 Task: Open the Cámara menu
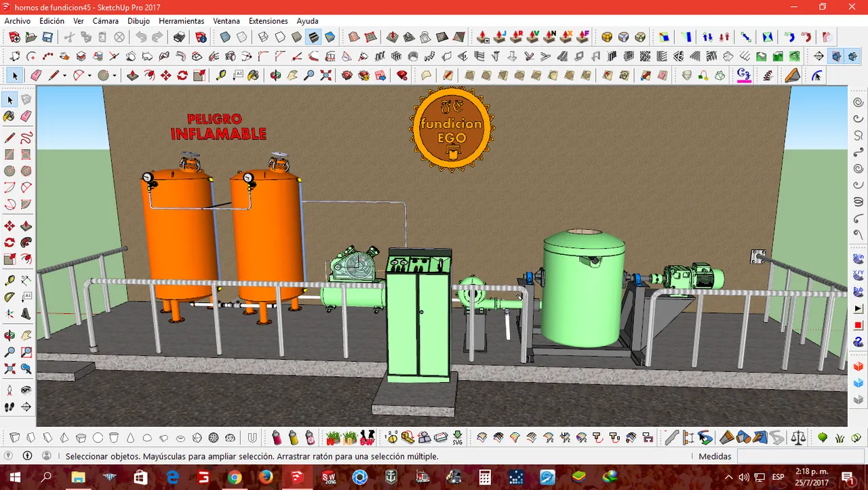click(x=105, y=21)
